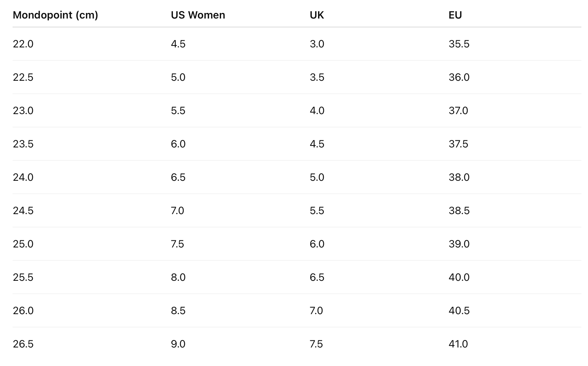Select the 23.0 Mondopoint cell
This screenshot has height=366, width=588.
tap(23, 111)
